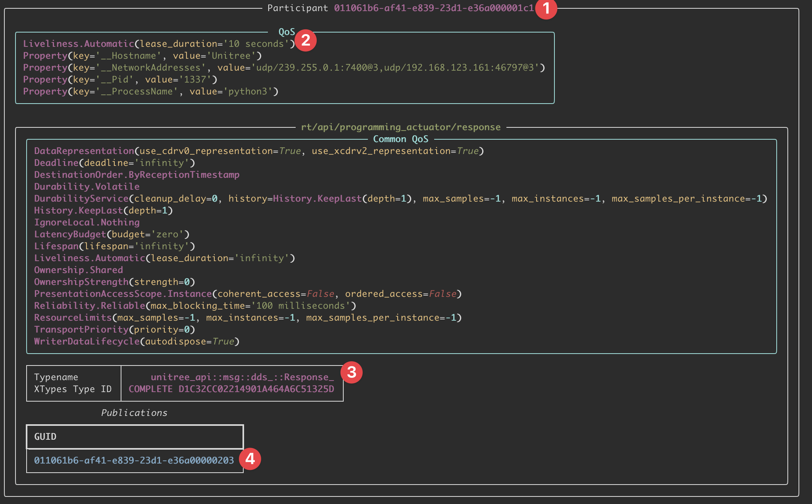This screenshot has height=504, width=812.
Task: Click the Ownership.Shared policy line
Action: (78, 270)
